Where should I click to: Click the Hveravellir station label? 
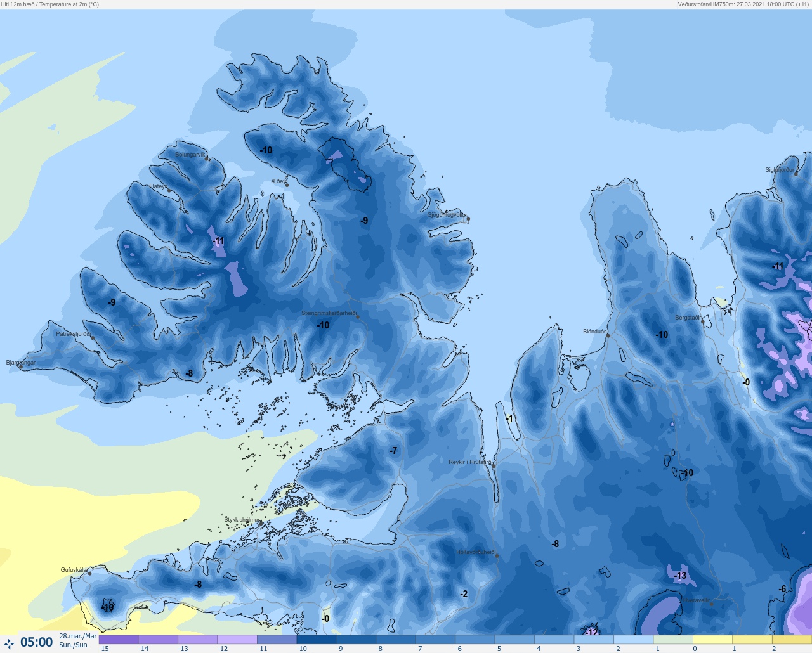[697, 600]
